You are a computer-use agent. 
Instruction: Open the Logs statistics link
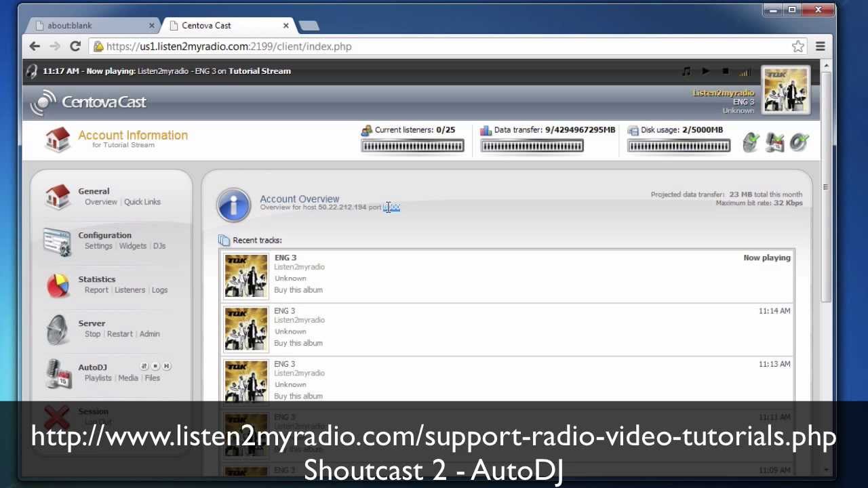(159, 290)
